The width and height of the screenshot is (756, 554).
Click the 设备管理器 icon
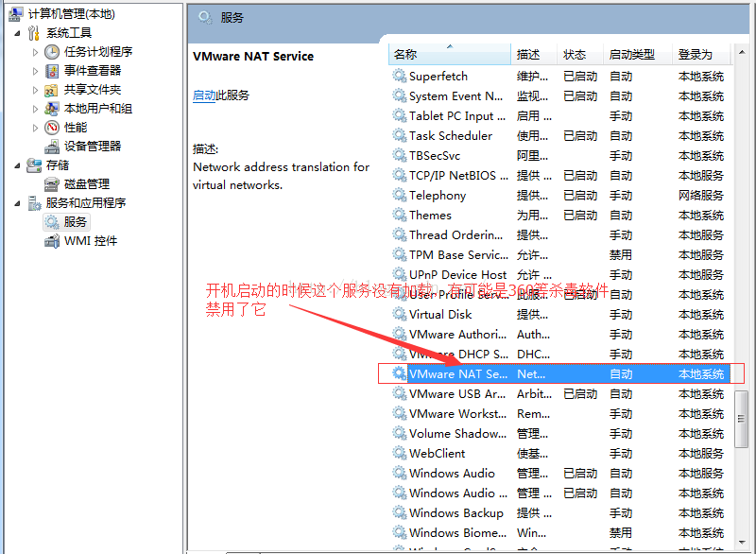pos(52,147)
